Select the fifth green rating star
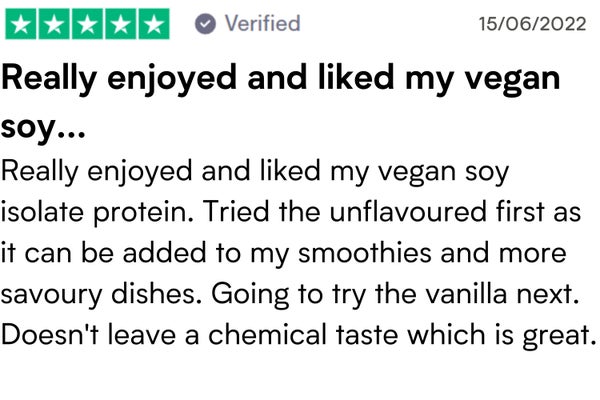Screen dimensions: 600x400 pyautogui.click(x=154, y=24)
